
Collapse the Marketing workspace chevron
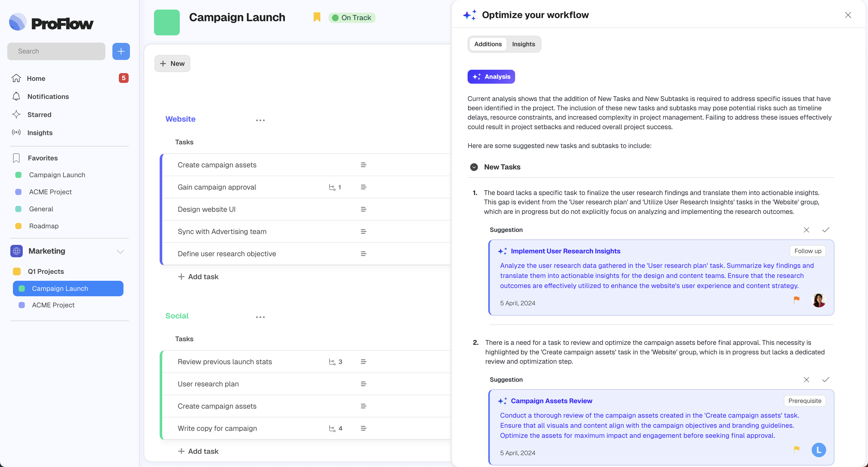pyautogui.click(x=120, y=251)
